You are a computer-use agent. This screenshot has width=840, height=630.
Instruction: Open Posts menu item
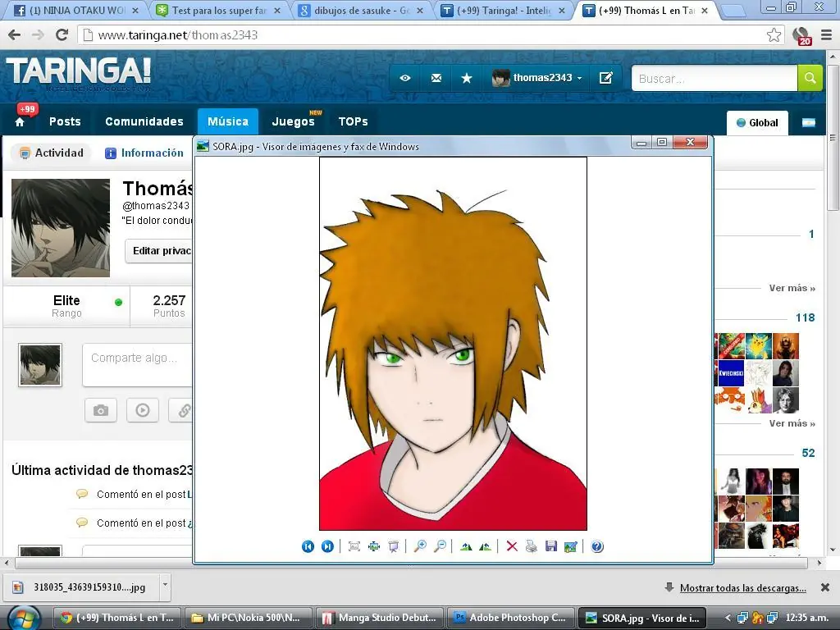click(x=65, y=121)
